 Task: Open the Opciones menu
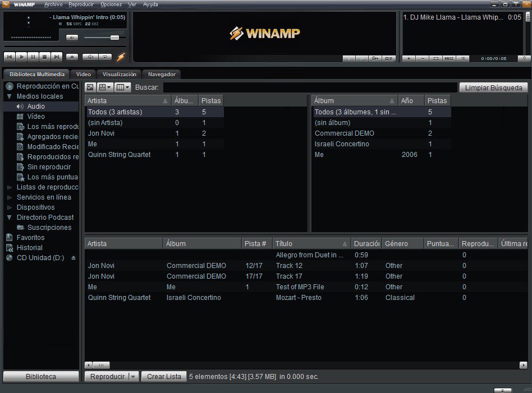coord(111,4)
